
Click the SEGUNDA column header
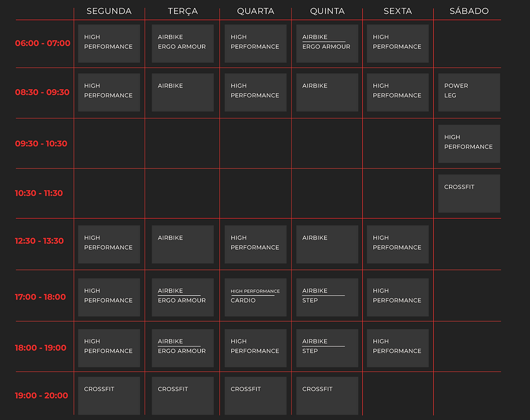[x=109, y=11]
